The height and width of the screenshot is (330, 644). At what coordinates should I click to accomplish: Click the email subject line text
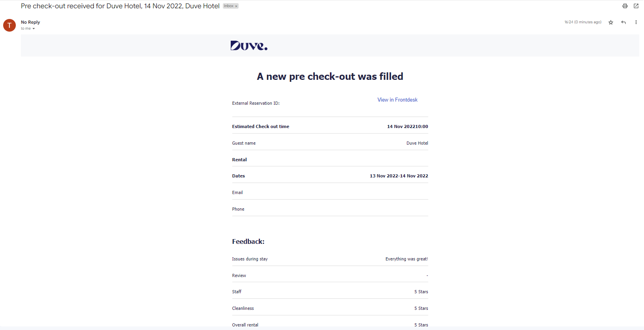(x=120, y=6)
